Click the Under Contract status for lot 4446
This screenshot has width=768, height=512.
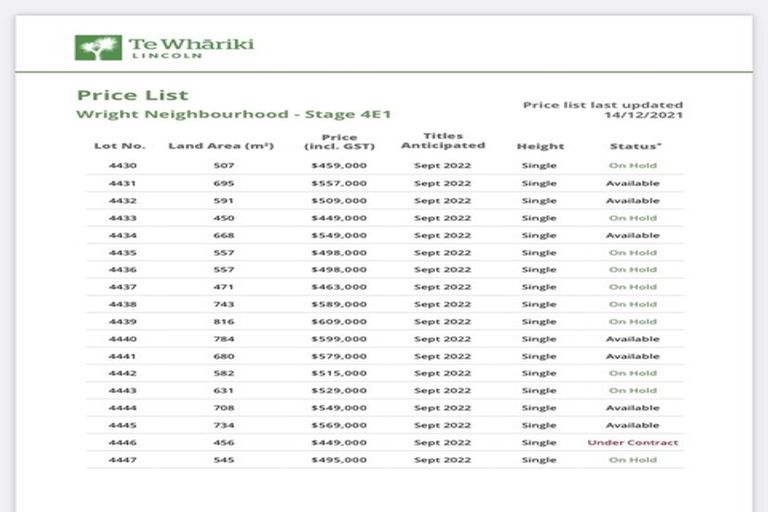point(633,443)
